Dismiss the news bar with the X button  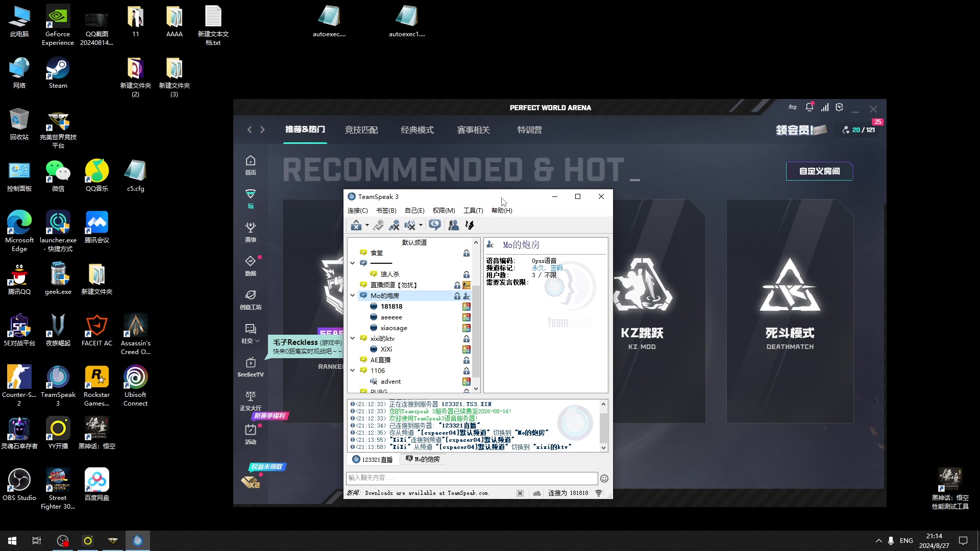[x=520, y=493]
